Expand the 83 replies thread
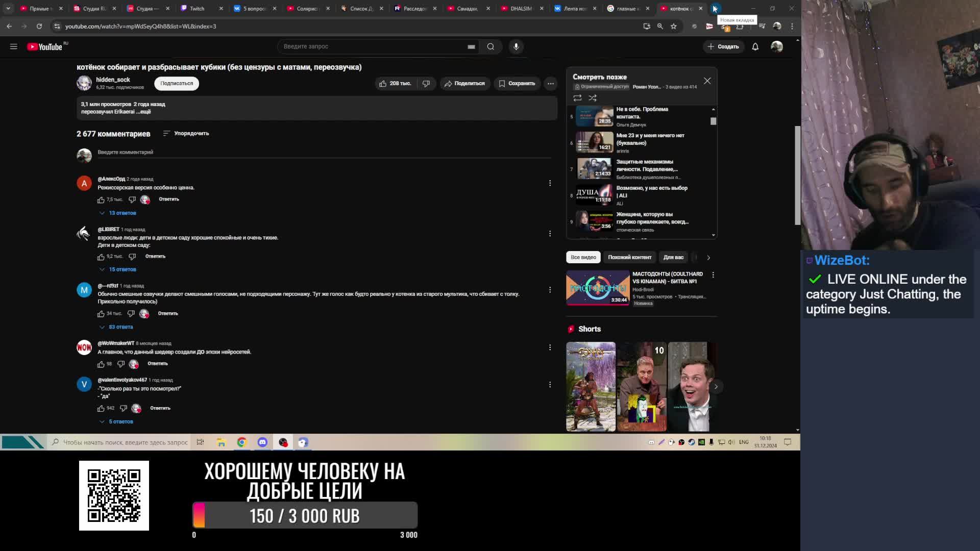The height and width of the screenshot is (551, 980). point(120,327)
